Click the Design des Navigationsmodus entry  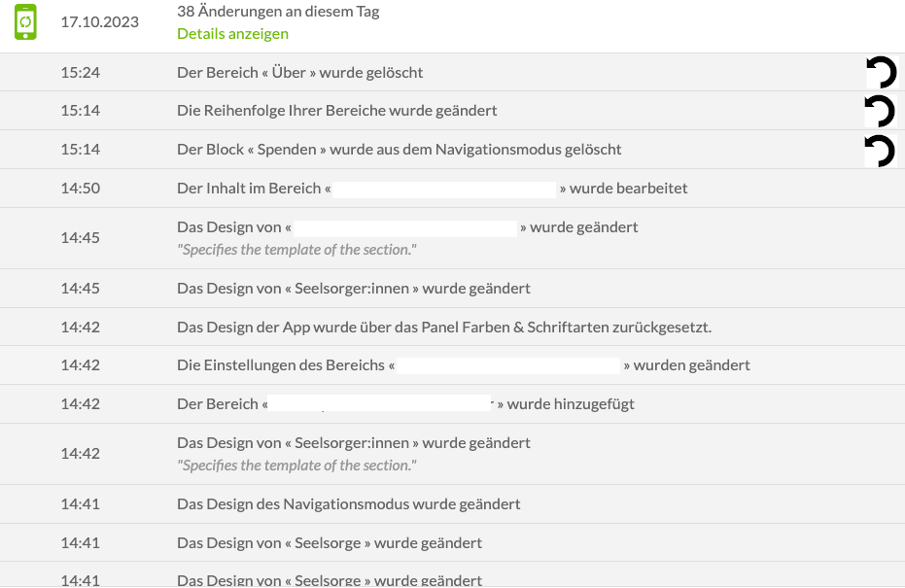[453, 503]
